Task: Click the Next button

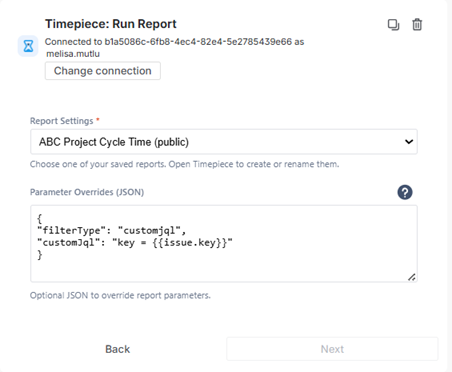Action: (332, 349)
